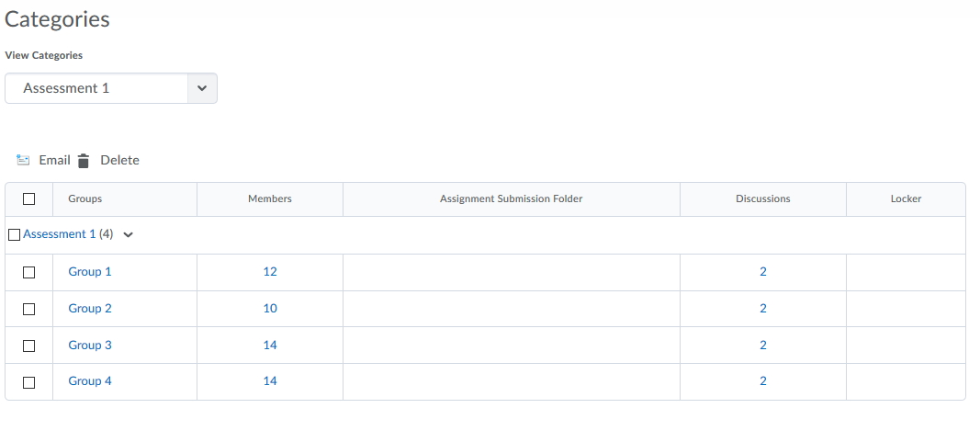Click the Delete trash can icon
Screen dimensions: 980x442
(x=84, y=161)
